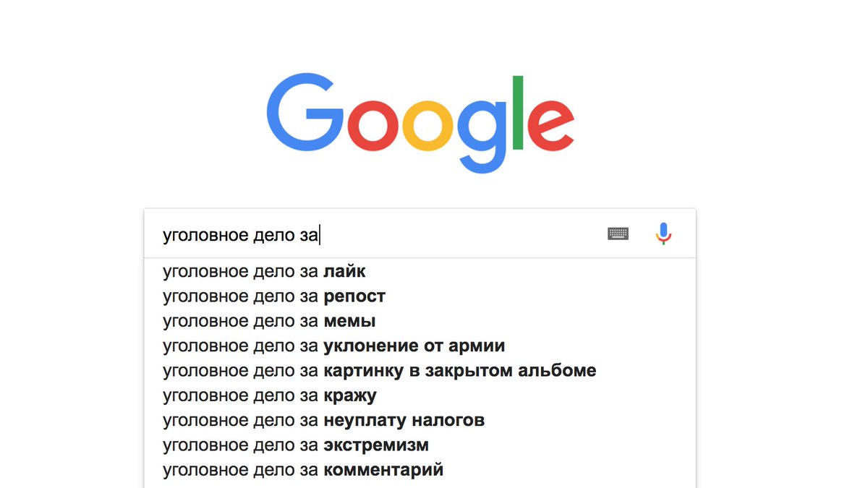Viewport: 868px width, 488px height.
Task: Click the bold word 'лайк' in the first suggestion
Action: point(344,272)
